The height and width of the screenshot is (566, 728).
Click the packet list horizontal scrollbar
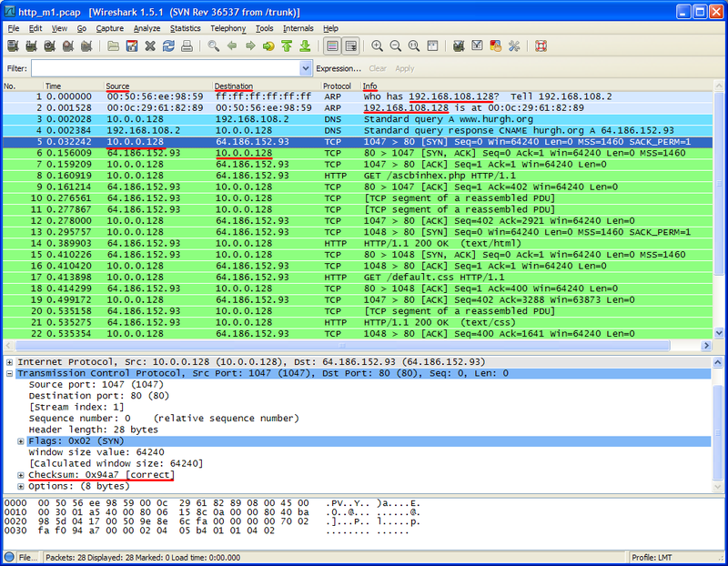click(x=343, y=346)
